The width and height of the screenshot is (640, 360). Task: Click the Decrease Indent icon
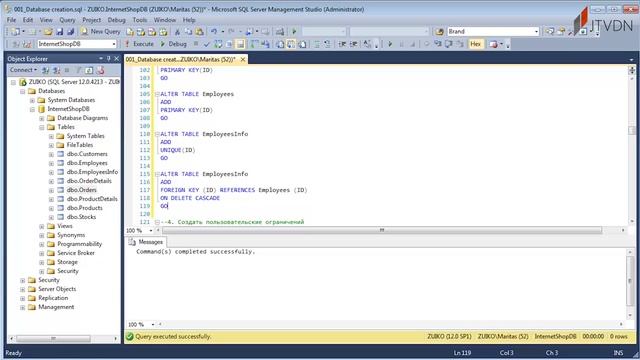coord(342,44)
